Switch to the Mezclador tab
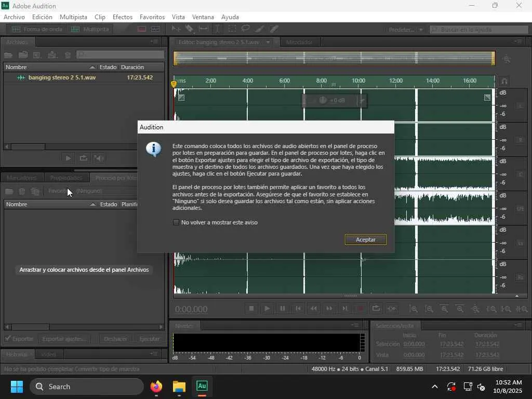Screen dimensions: 532x399 click(299, 42)
